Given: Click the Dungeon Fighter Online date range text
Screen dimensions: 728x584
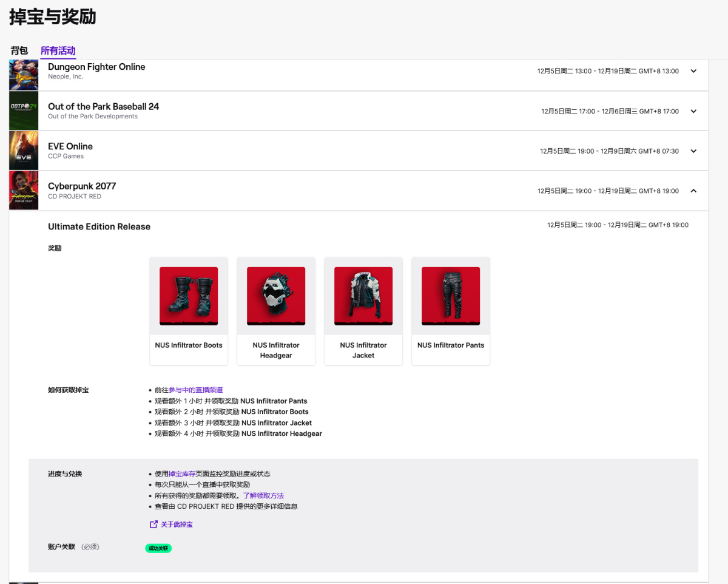Looking at the screenshot, I should pos(608,71).
